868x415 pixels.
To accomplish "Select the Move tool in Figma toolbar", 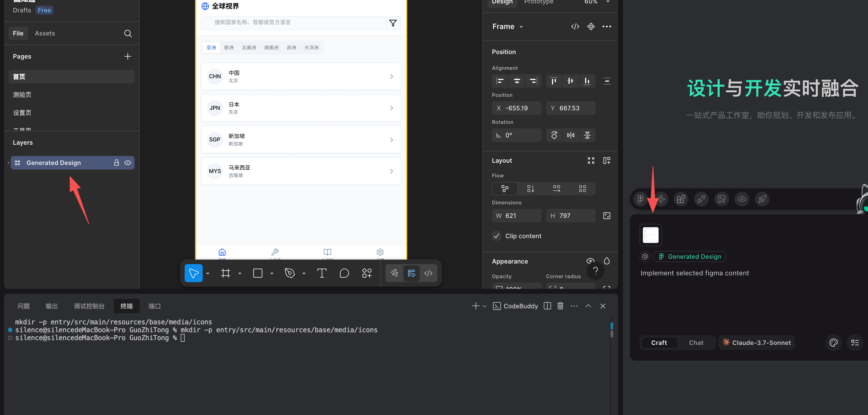I will coord(193,273).
